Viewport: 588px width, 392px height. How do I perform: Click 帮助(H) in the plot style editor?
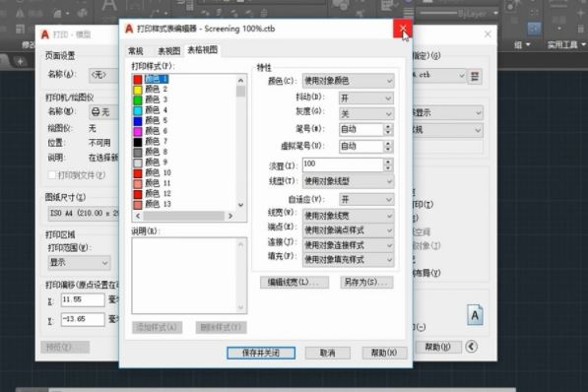tap(384, 353)
